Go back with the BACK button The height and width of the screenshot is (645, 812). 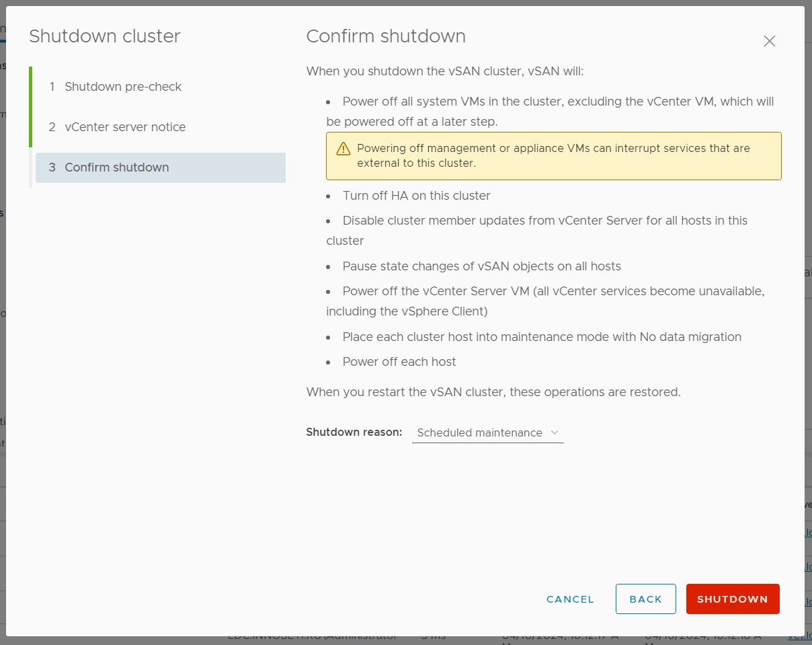point(645,599)
